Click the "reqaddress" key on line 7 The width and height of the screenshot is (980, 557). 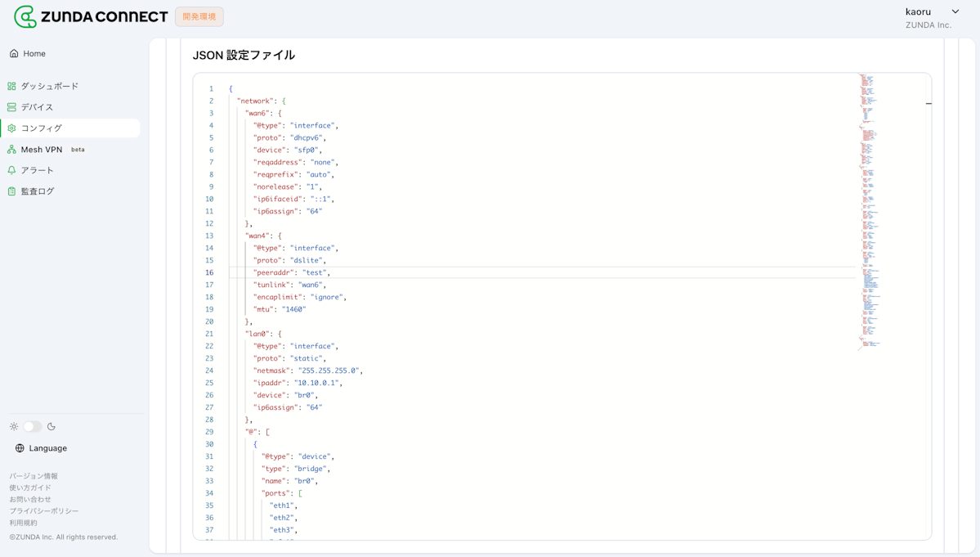coord(278,162)
